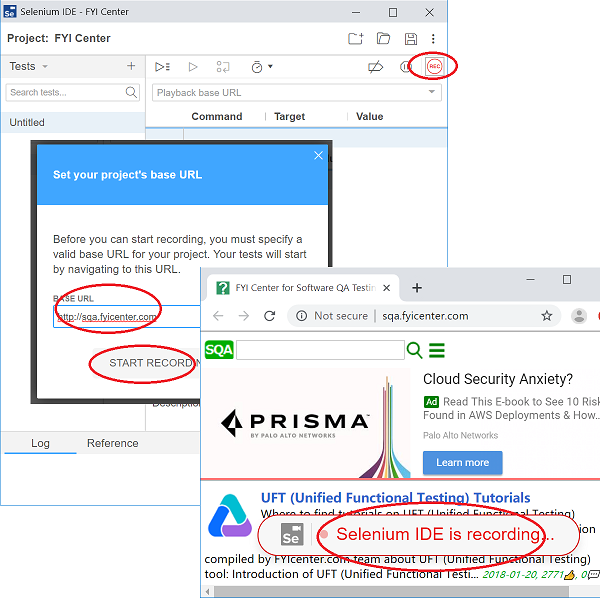
Task: Browser address bar sqa.fyicenter.com
Action: 424,316
